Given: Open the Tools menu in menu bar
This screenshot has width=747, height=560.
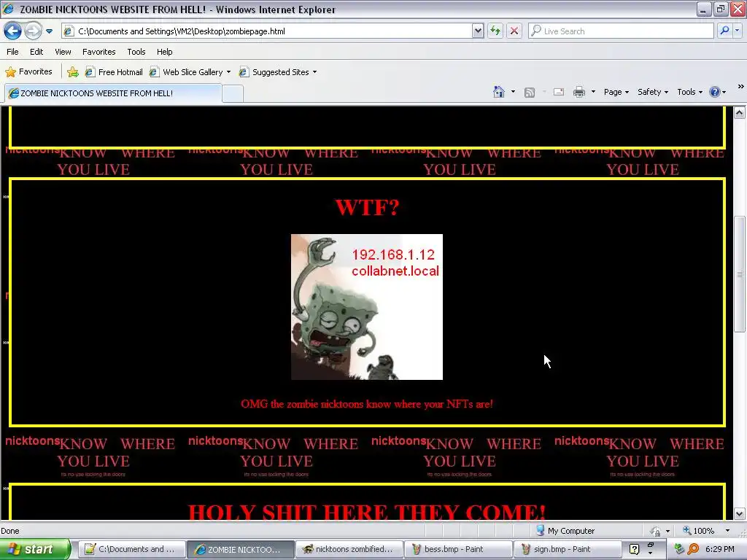Looking at the screenshot, I should [136, 52].
